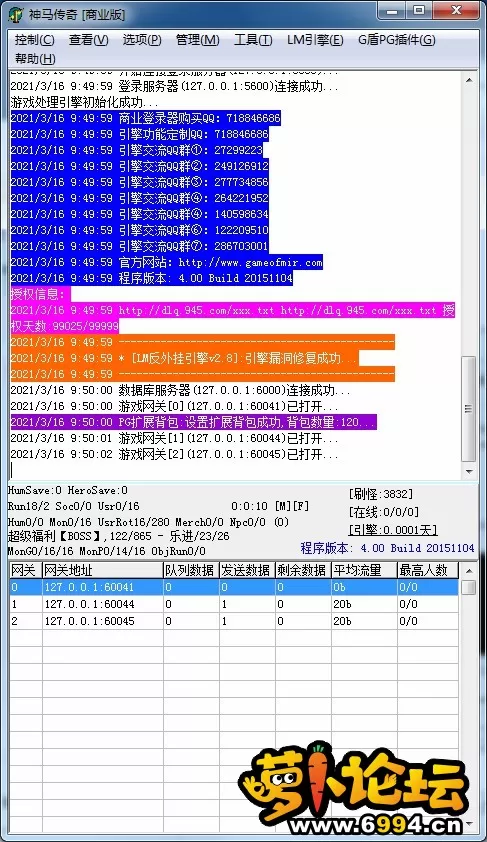The image size is (487, 842).
Task: Click the status panel 程序版本 4.00 Build label
Action: pyautogui.click(x=387, y=548)
